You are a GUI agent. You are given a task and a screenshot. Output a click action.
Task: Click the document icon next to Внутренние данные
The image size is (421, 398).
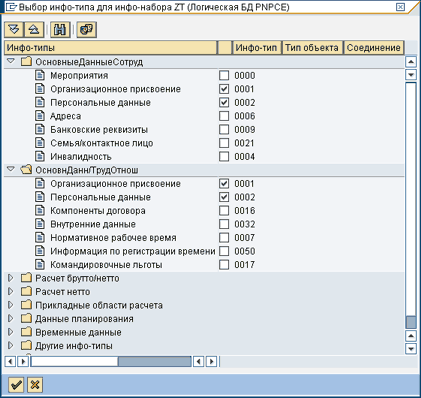[x=40, y=224]
